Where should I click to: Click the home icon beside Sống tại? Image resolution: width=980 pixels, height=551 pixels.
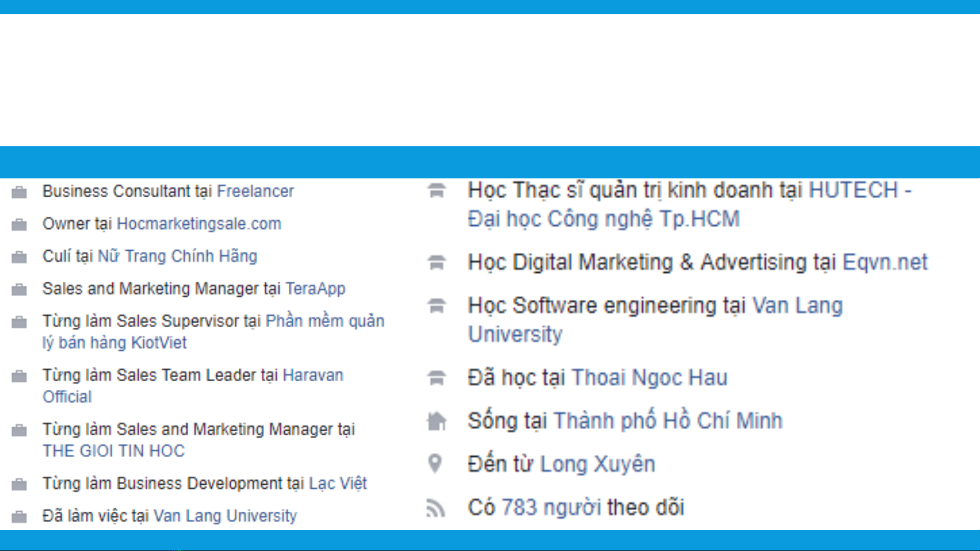437,421
